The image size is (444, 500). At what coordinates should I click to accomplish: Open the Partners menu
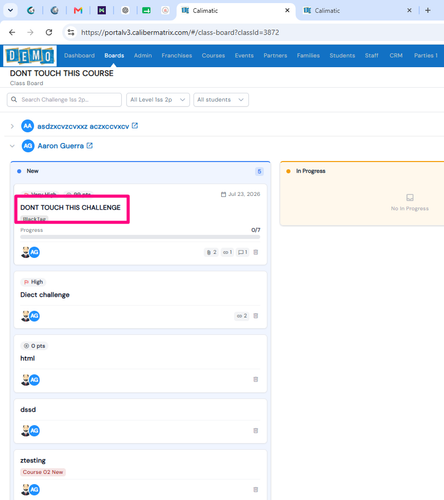click(x=275, y=55)
